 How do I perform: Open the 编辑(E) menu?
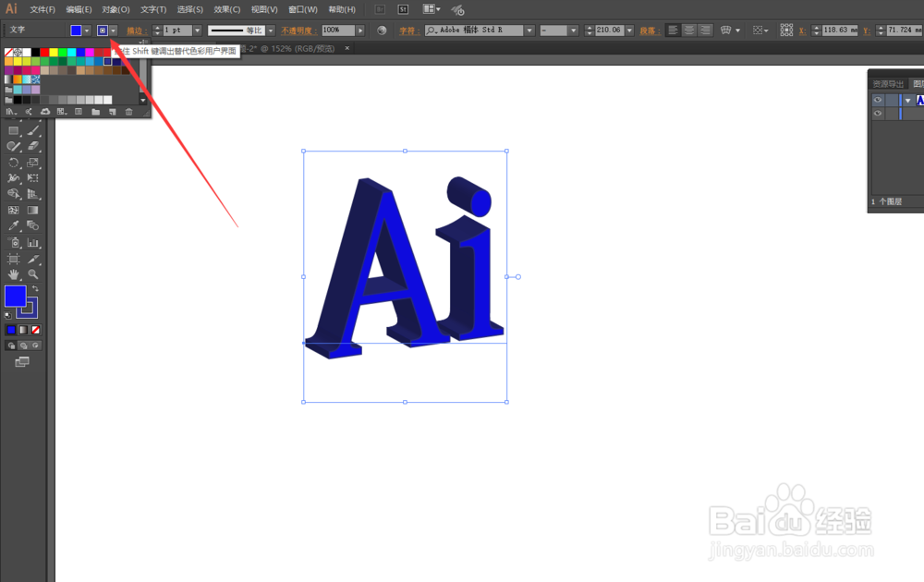click(x=79, y=9)
